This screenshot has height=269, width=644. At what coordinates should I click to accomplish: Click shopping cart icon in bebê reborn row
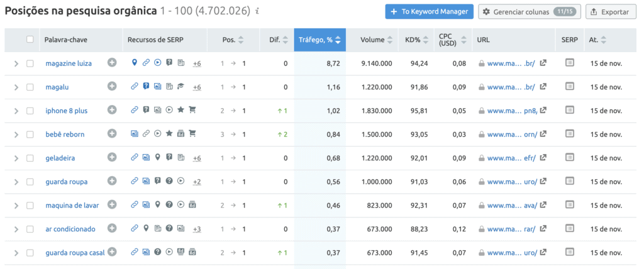point(192,133)
